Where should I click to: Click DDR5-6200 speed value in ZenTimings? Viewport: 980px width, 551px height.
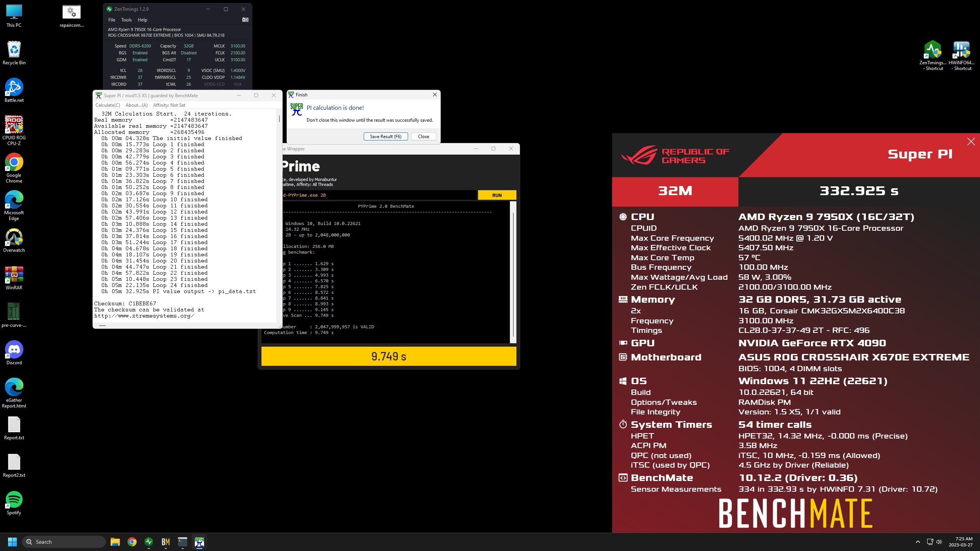[x=140, y=46]
